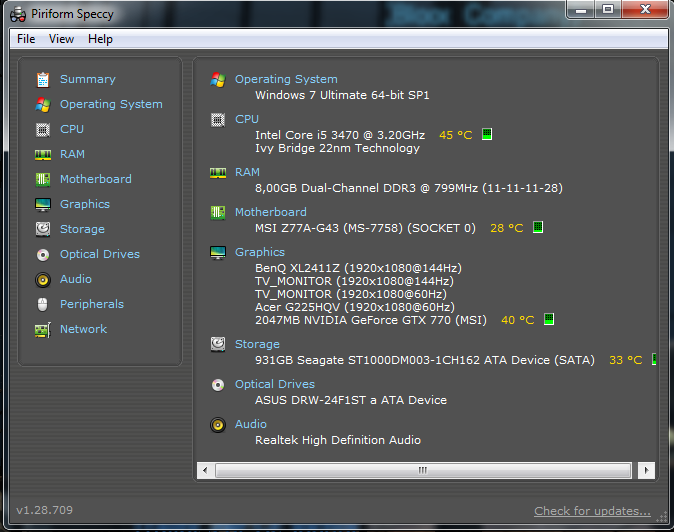This screenshot has width=674, height=532.
Task: Click the RAM heading link in summary
Action: click(x=247, y=172)
